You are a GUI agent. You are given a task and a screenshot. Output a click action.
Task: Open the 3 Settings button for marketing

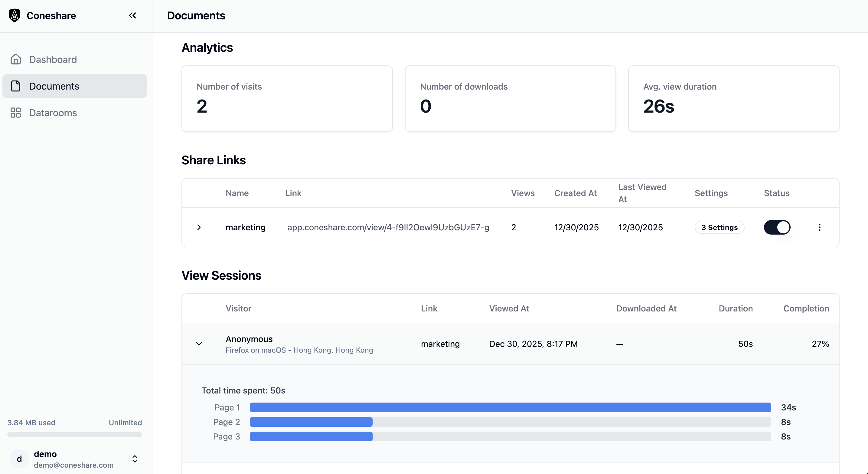pyautogui.click(x=719, y=227)
